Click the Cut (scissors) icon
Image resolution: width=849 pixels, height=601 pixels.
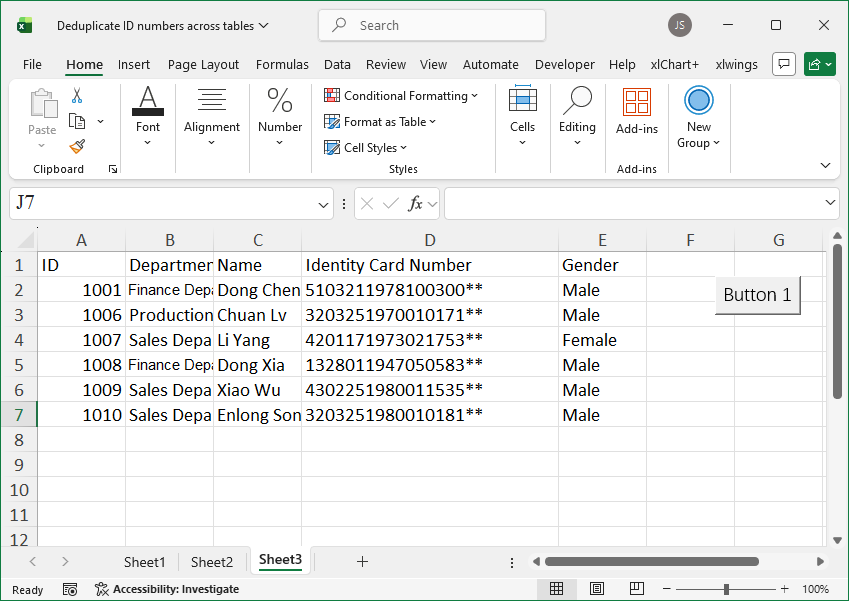(x=77, y=97)
